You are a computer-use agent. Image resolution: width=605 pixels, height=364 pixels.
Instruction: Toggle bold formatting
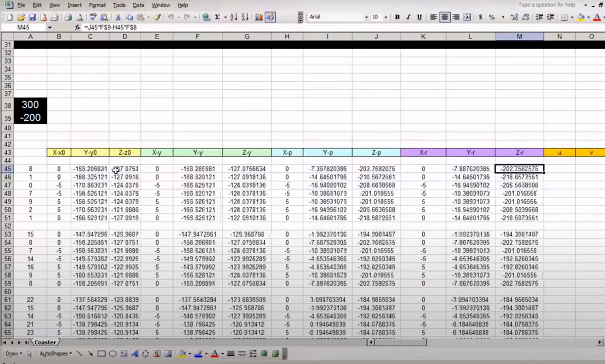pyautogui.click(x=397, y=17)
